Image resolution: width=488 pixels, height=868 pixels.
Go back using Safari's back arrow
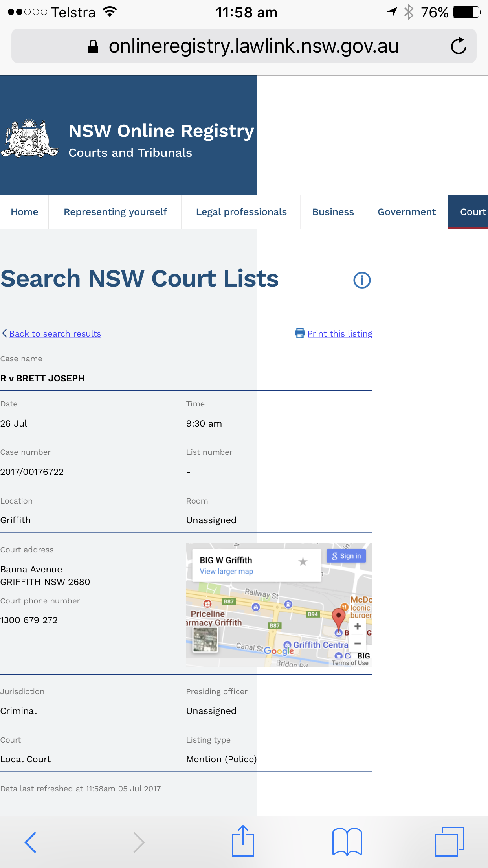coord(31,842)
